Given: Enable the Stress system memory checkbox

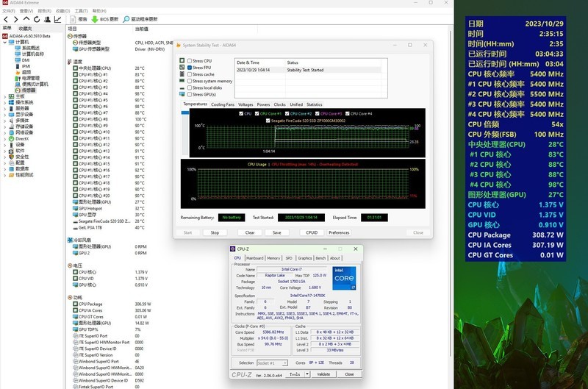Looking at the screenshot, I should tap(190, 81).
